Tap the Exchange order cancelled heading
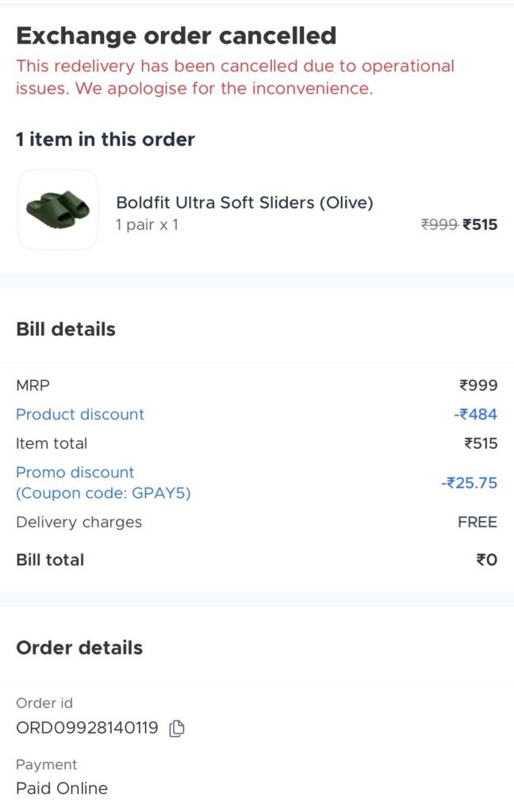This screenshot has width=514, height=812. 176,36
